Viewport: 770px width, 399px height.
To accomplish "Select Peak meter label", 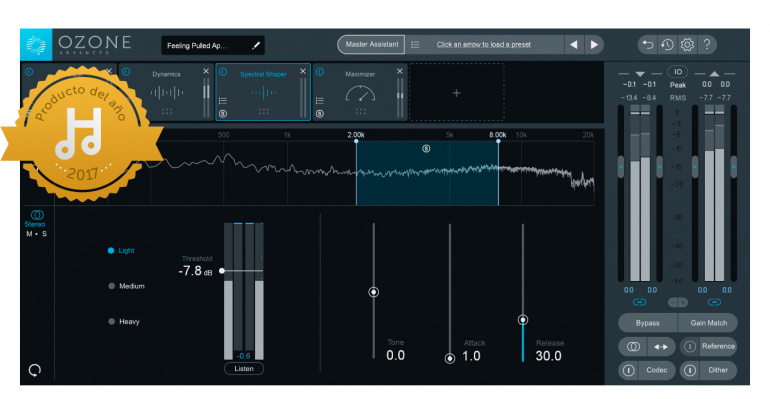I will click(x=678, y=85).
